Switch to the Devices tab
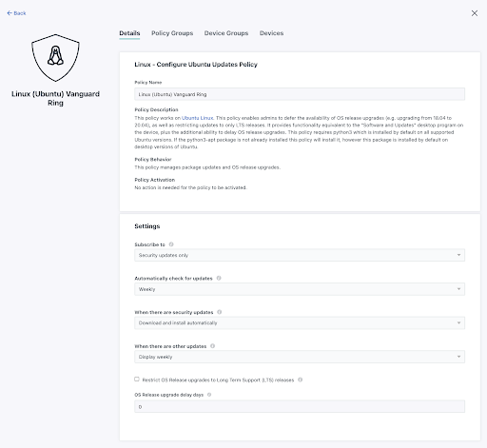 (271, 33)
